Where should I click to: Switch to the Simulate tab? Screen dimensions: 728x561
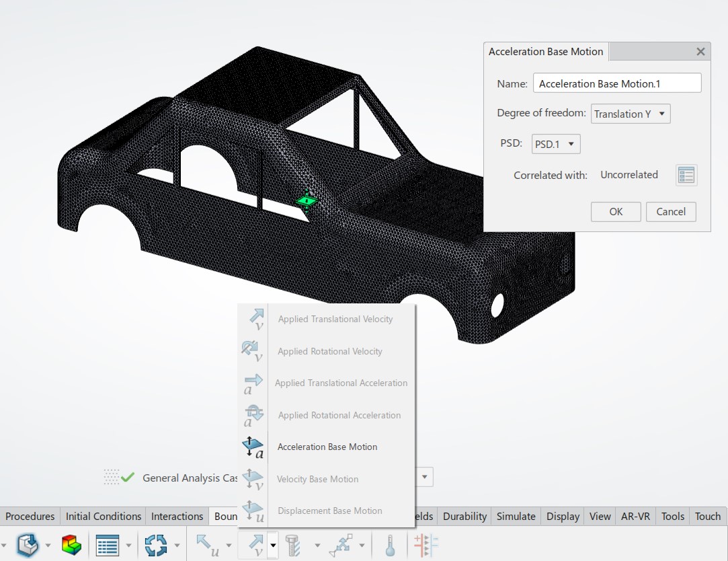coord(516,517)
